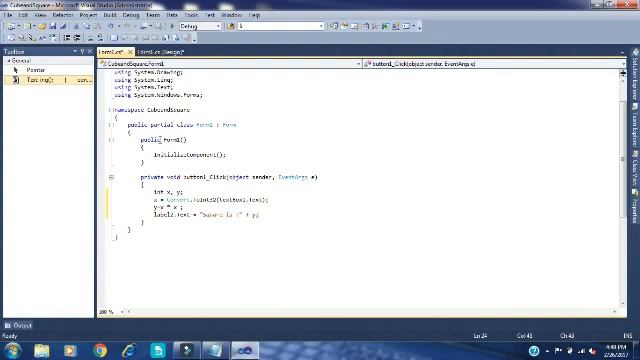
Task: Click the Undo toolbar icon
Action: tap(111, 26)
